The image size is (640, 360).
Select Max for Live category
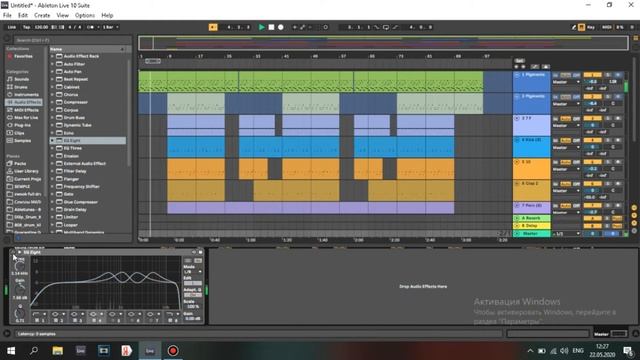point(23,118)
